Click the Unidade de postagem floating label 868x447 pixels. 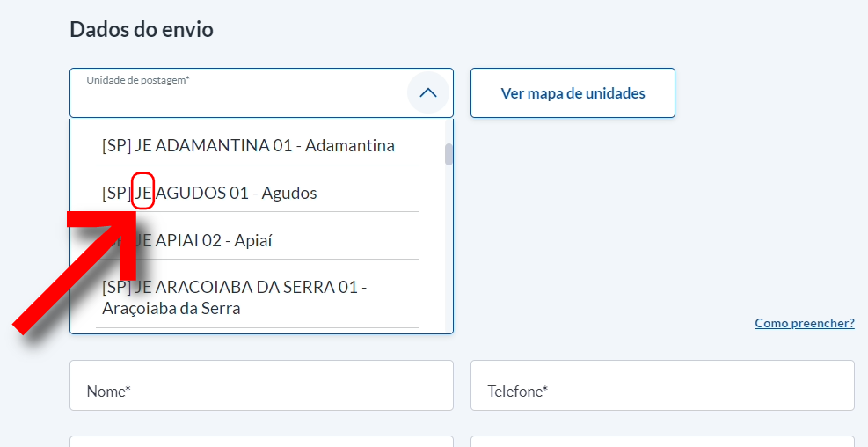point(138,80)
